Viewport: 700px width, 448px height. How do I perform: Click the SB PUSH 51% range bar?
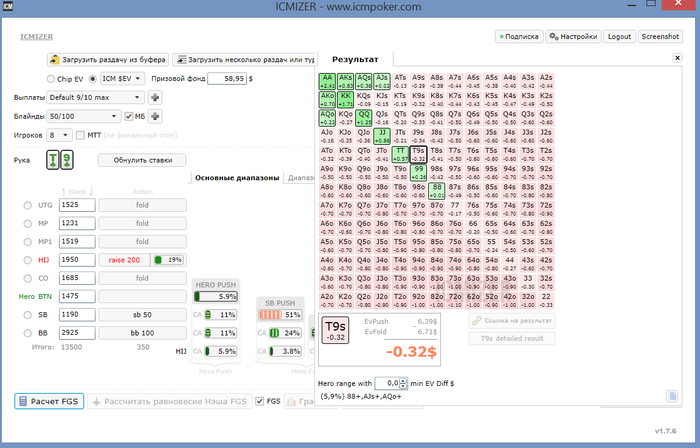click(280, 315)
